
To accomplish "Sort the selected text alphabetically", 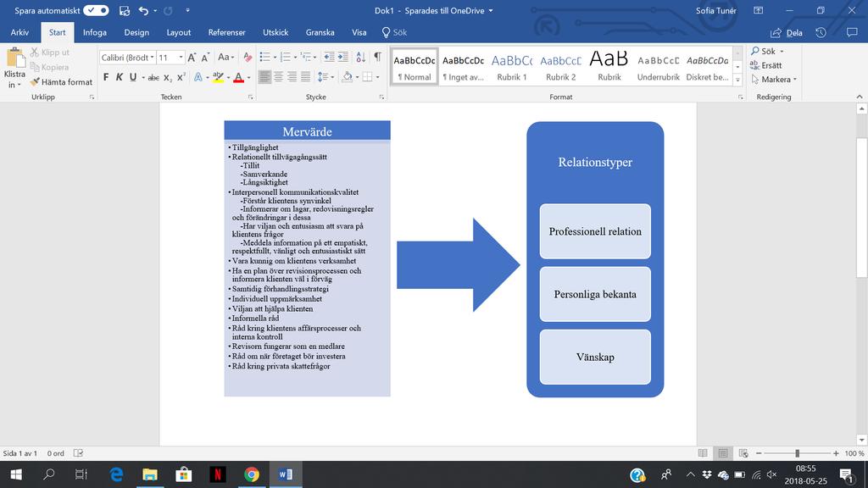I will point(361,58).
